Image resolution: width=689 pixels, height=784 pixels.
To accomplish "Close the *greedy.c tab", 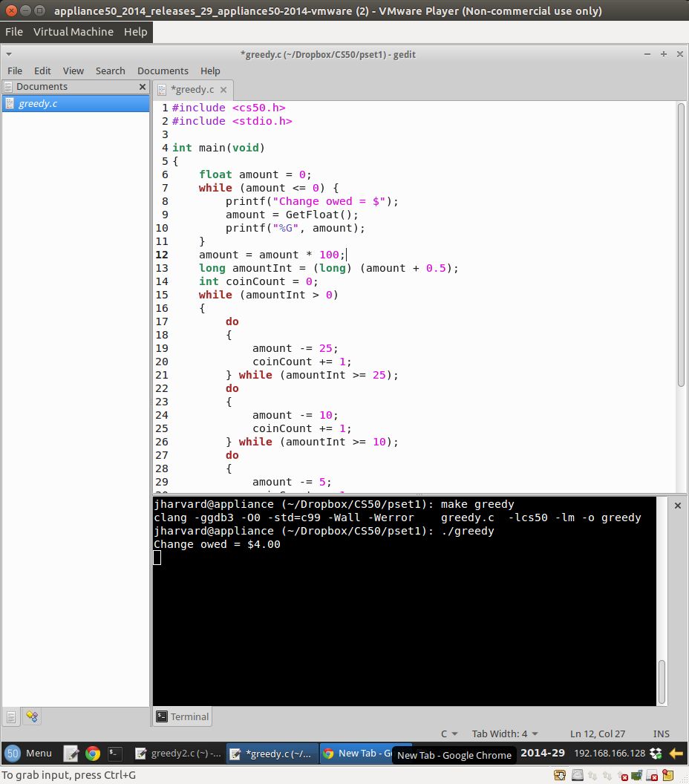I will point(223,90).
